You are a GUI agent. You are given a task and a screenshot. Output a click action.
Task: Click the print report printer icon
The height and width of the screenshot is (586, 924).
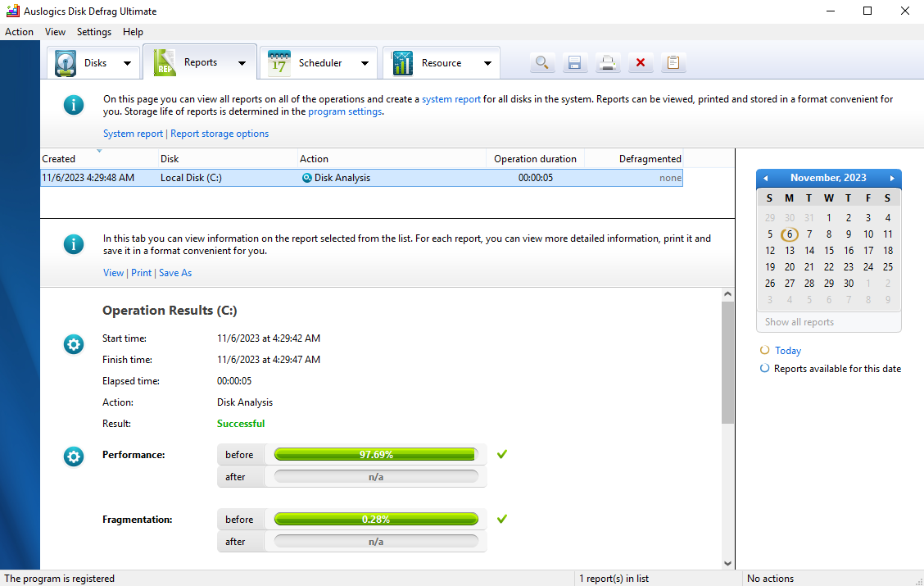[608, 62]
